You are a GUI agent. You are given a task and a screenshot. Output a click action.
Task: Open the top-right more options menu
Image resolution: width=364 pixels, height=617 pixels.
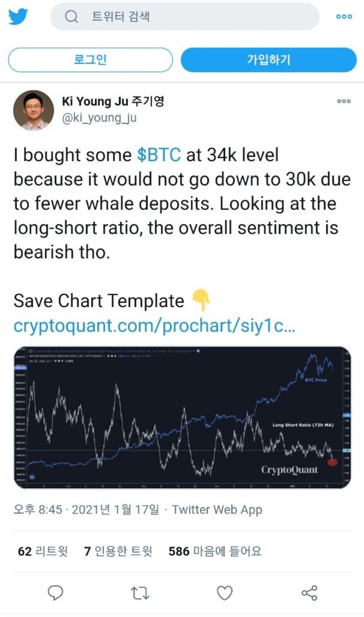(344, 17)
